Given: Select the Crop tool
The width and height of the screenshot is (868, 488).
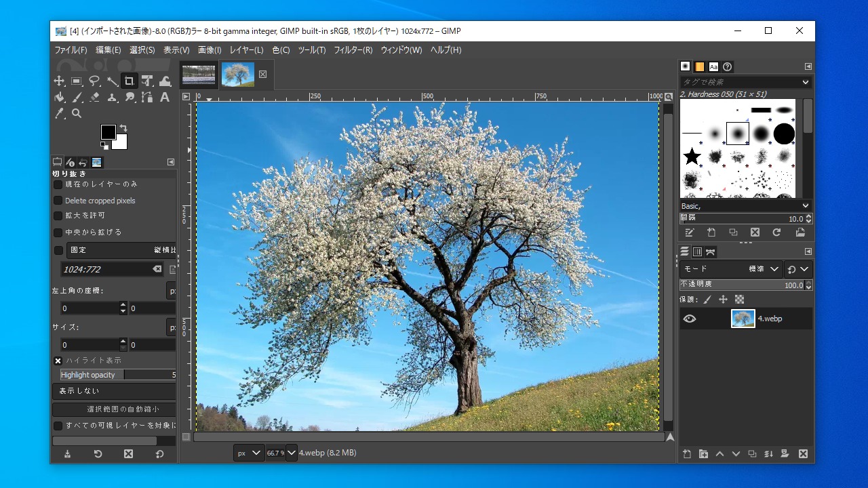Looking at the screenshot, I should [129, 81].
